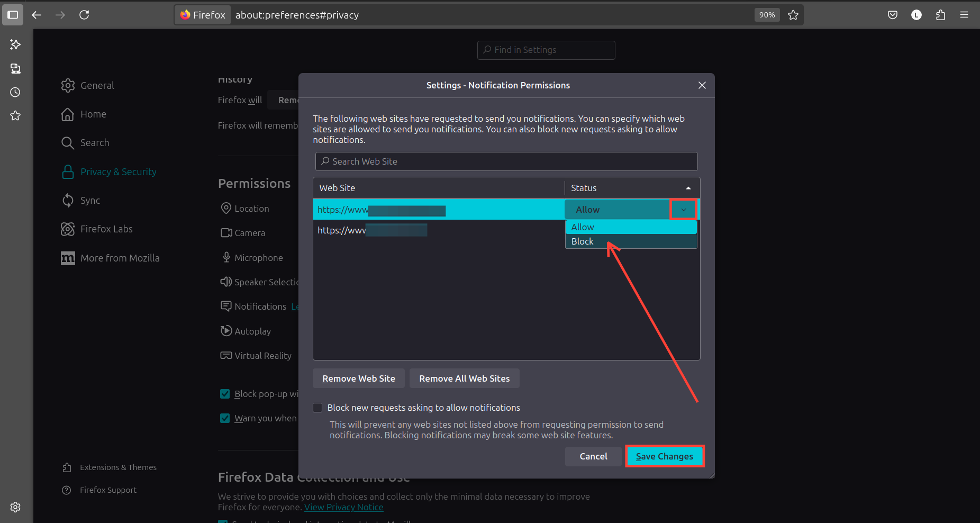This screenshot has height=523, width=980.
Task: Enable Block new requests asking to allow notifications
Action: (x=317, y=408)
